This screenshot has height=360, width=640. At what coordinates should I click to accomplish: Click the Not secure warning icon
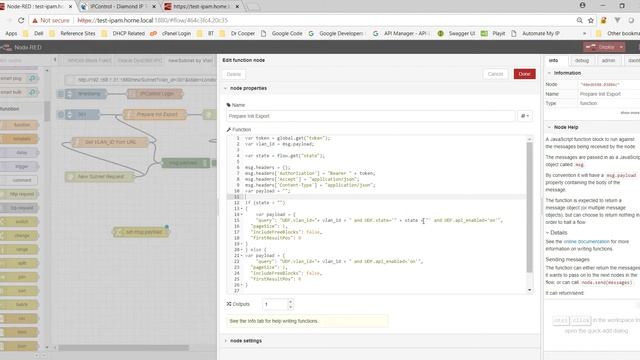click(35, 20)
